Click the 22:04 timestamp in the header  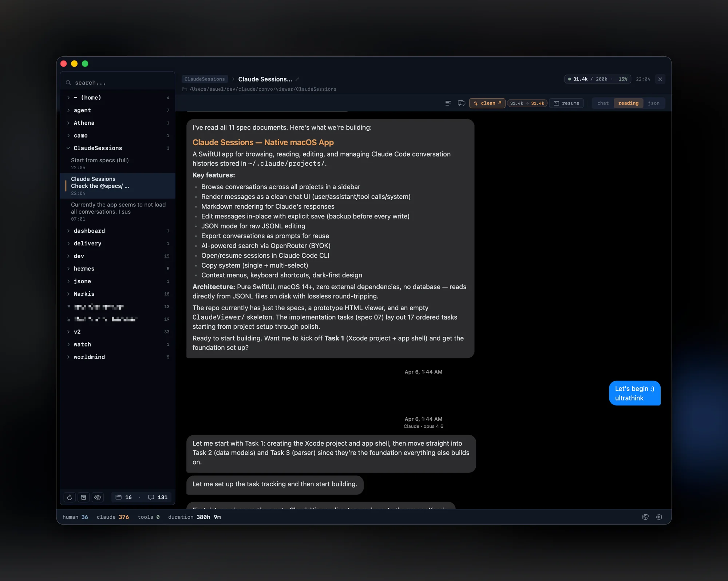(x=643, y=79)
